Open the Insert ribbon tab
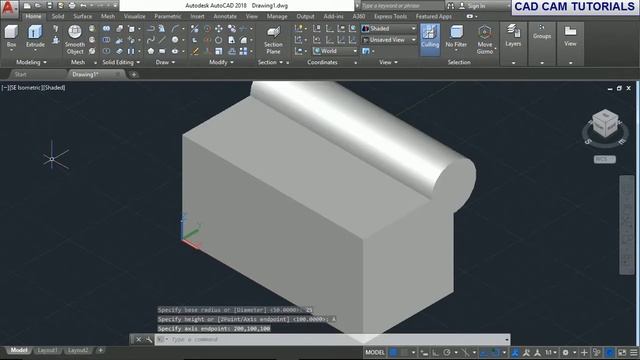Screen dimensions: 640x360 [x=197, y=16]
